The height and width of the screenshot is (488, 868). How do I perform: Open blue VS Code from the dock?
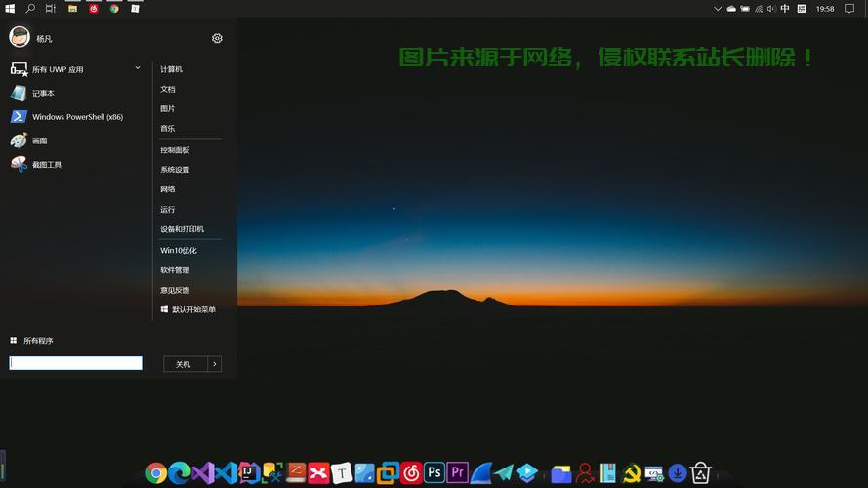coord(226,473)
